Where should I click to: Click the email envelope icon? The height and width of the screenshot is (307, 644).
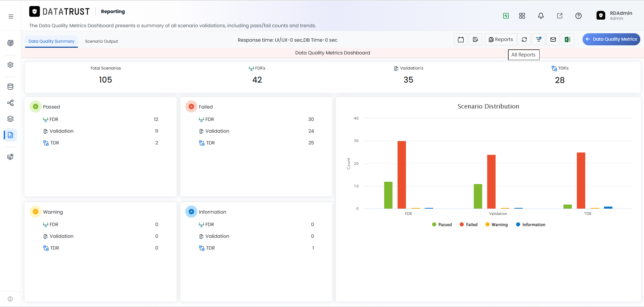coord(553,39)
